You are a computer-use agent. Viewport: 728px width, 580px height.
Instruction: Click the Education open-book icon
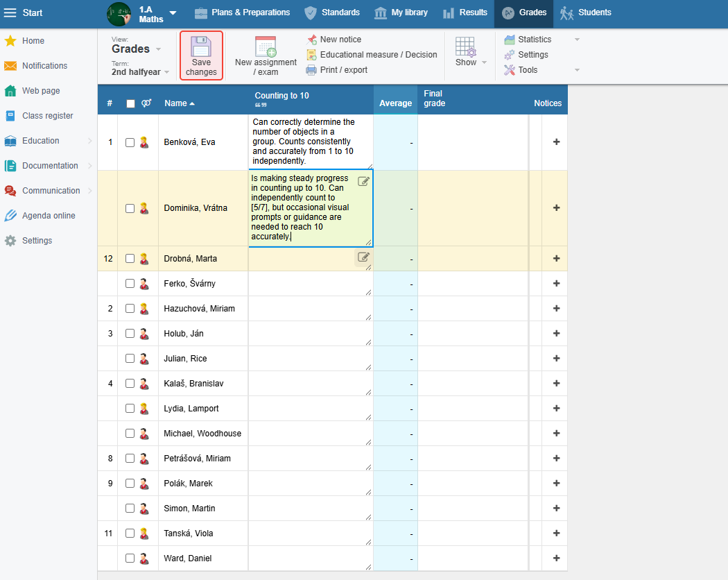pyautogui.click(x=10, y=141)
